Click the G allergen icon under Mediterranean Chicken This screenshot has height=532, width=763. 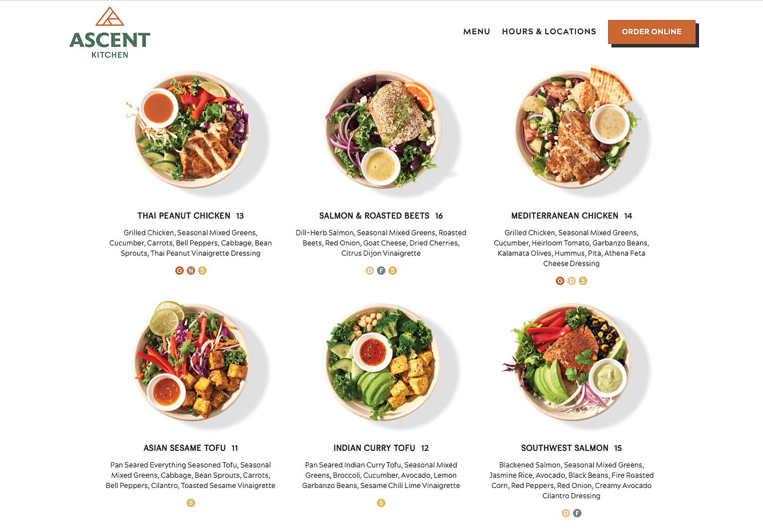pyautogui.click(x=560, y=281)
